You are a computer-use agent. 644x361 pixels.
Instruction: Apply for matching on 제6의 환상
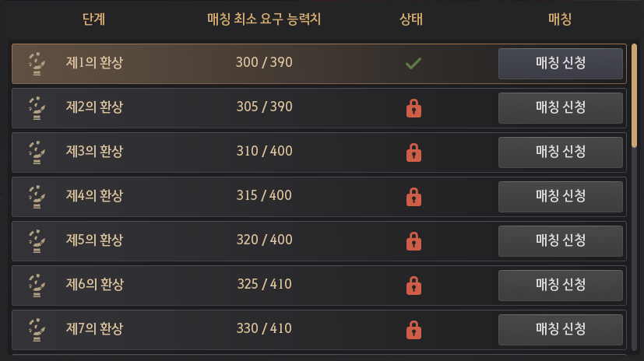(561, 285)
